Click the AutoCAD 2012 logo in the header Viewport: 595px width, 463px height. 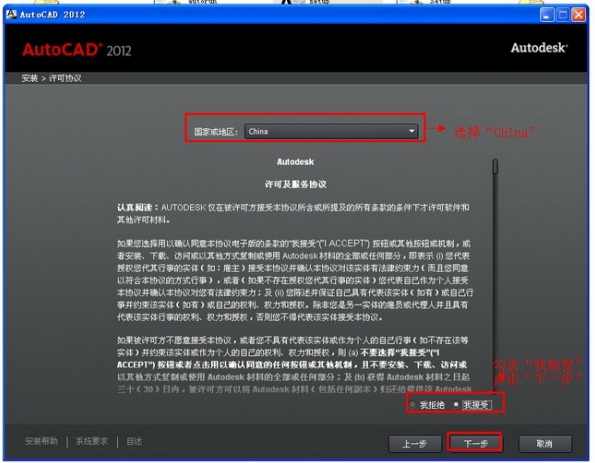coord(77,50)
